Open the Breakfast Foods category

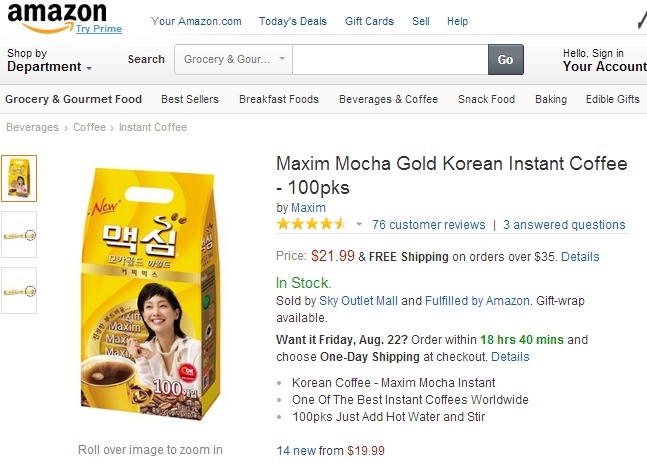click(278, 99)
